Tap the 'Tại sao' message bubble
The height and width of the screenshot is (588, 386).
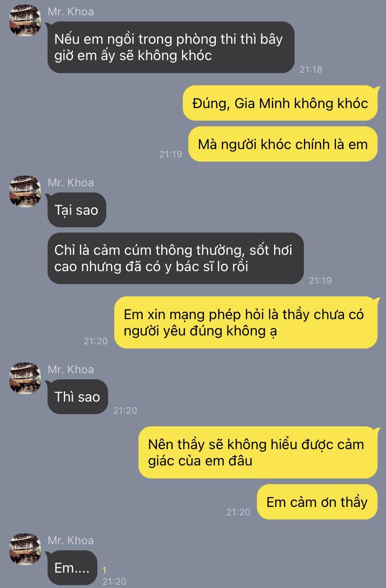click(x=77, y=210)
